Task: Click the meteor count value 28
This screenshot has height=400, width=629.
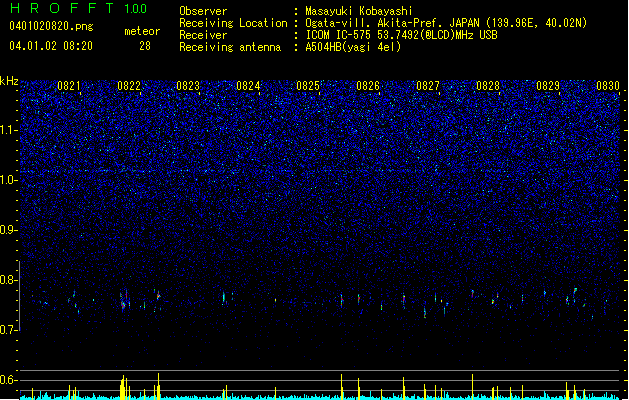Action: coord(145,46)
